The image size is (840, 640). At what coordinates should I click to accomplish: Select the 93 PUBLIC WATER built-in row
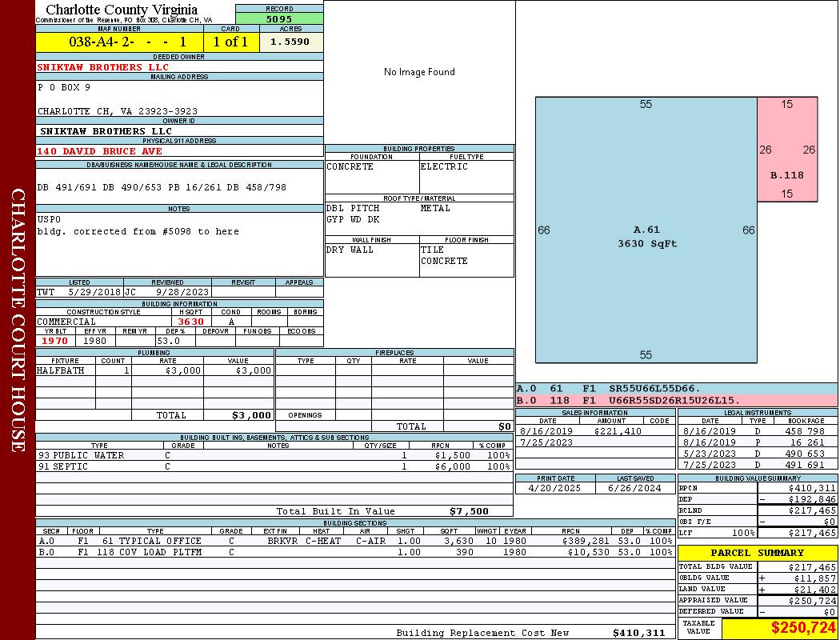tap(274, 455)
